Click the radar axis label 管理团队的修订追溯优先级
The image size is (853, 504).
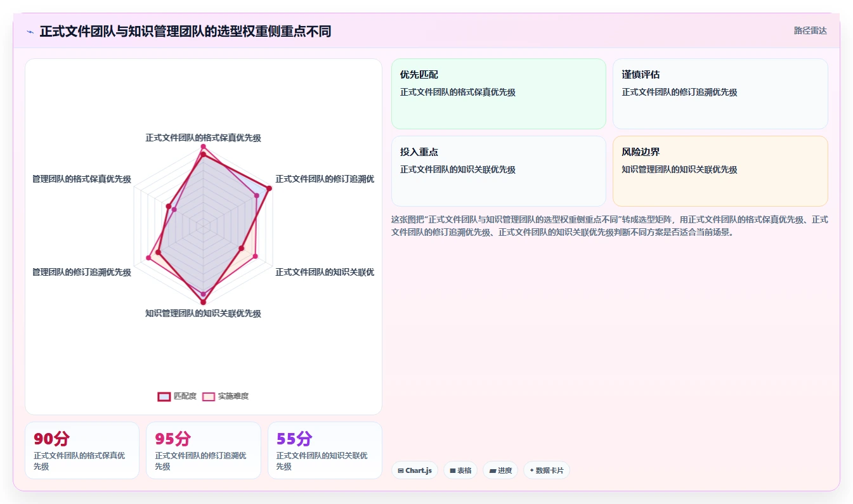tap(82, 272)
